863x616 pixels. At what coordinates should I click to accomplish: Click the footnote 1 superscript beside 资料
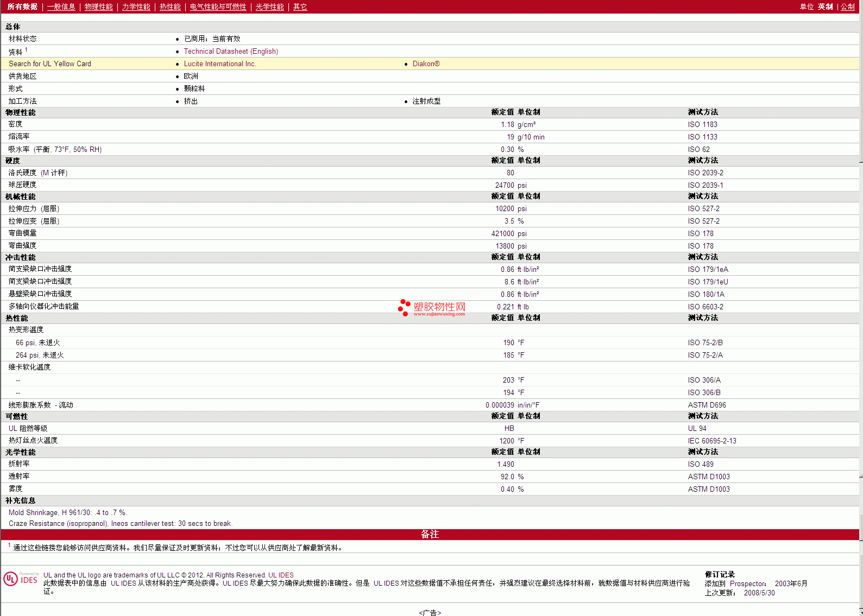[26, 50]
